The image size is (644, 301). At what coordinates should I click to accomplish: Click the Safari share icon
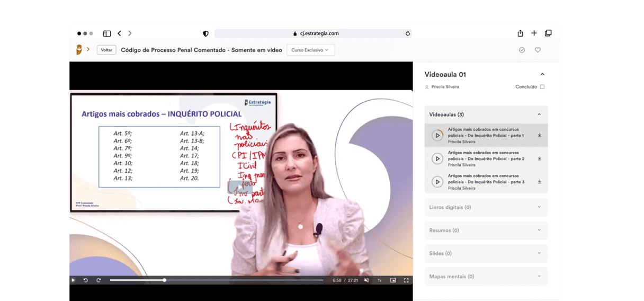pos(520,33)
